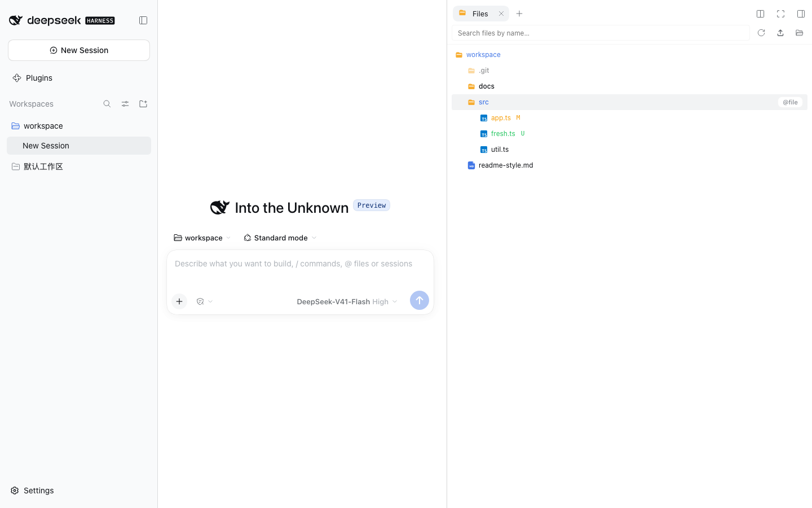Choose model DeepSeek-V41-Flash dropdown
Viewport: 812px width, 508px height.
(347, 301)
